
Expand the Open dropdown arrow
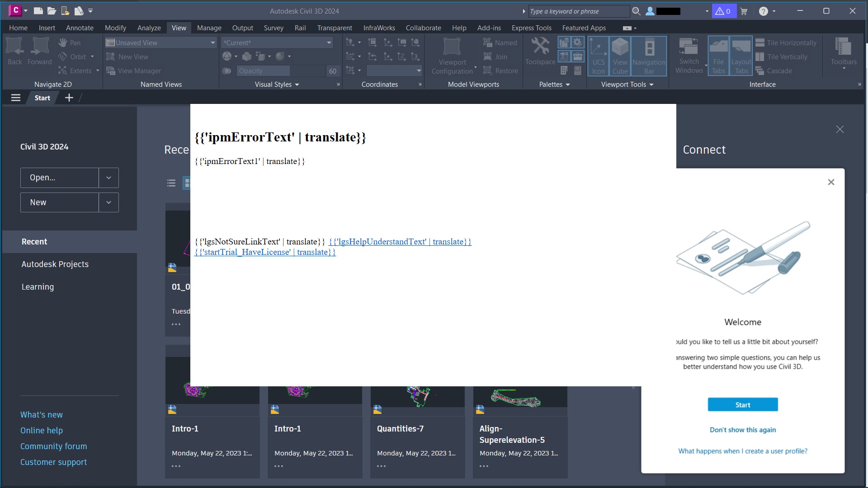coord(108,178)
